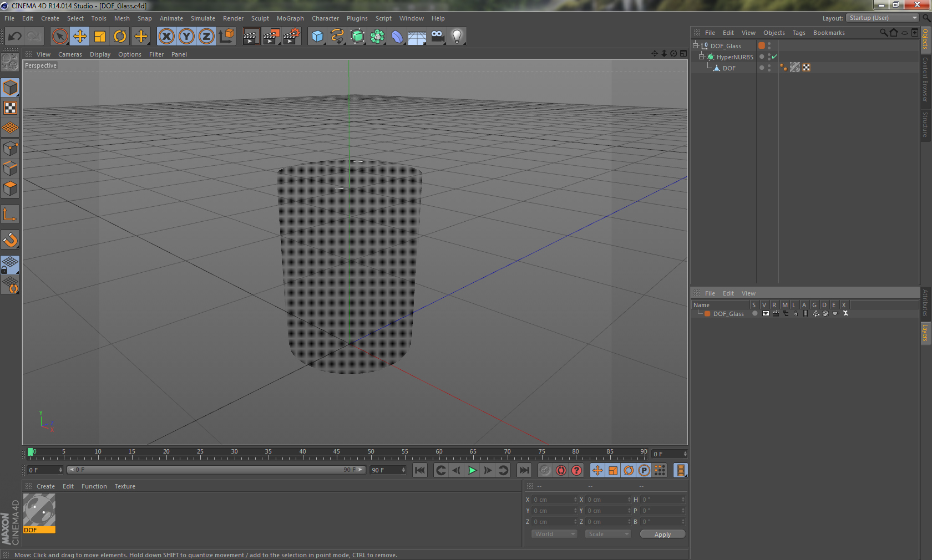Open the spline pen tools icon

[x=337, y=37]
